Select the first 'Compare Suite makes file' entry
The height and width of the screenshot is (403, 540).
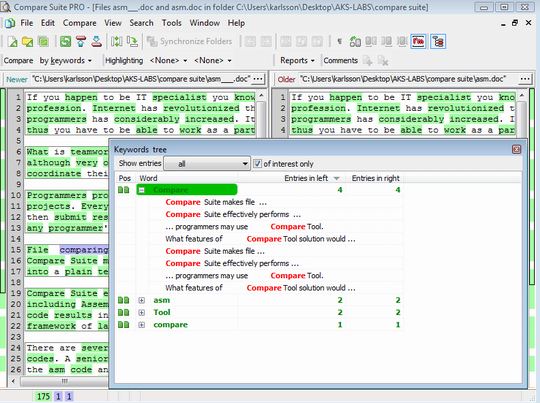(216, 202)
